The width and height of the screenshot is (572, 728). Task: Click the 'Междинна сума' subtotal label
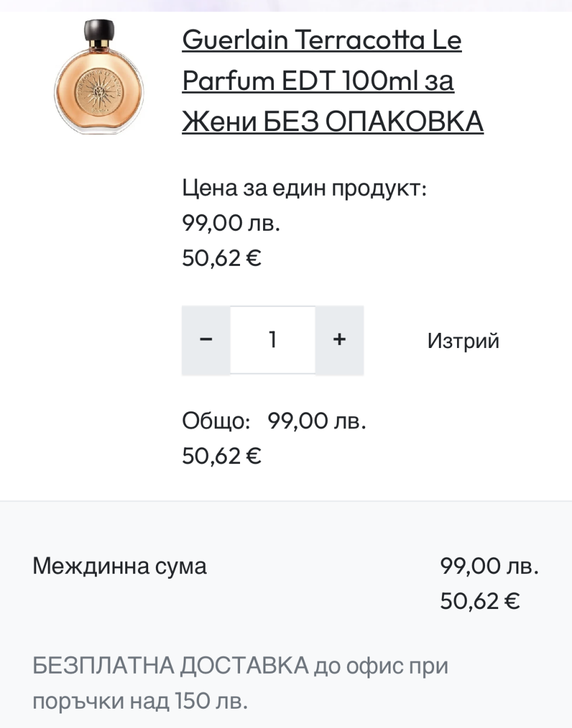pos(120,566)
